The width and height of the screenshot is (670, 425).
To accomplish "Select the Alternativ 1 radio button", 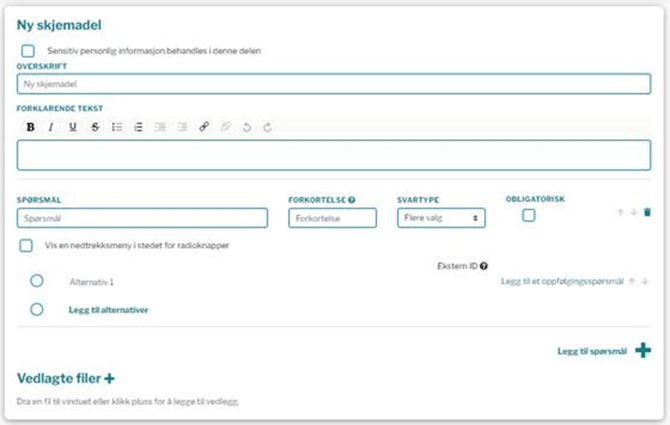I will point(37,282).
